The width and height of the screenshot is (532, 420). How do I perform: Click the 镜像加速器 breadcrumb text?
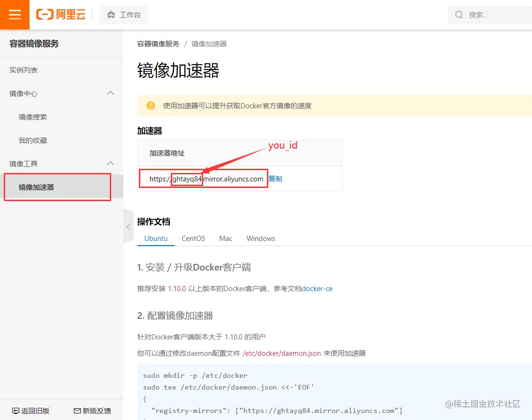point(209,44)
